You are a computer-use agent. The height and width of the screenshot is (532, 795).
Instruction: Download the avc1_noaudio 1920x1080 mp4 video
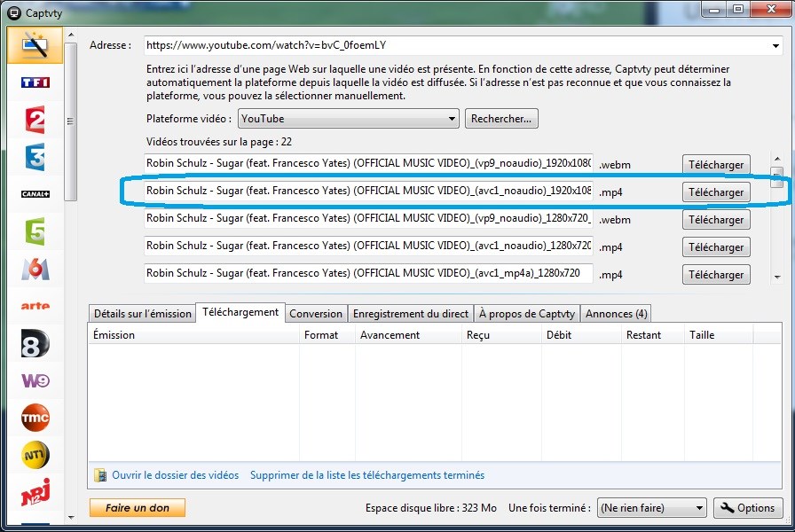coord(716,192)
